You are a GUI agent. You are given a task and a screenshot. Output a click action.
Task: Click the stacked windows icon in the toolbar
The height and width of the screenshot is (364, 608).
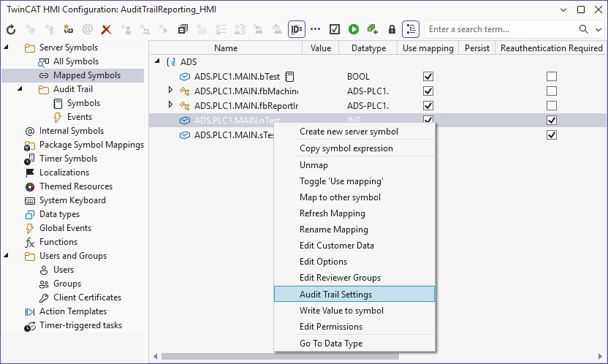pos(183,29)
